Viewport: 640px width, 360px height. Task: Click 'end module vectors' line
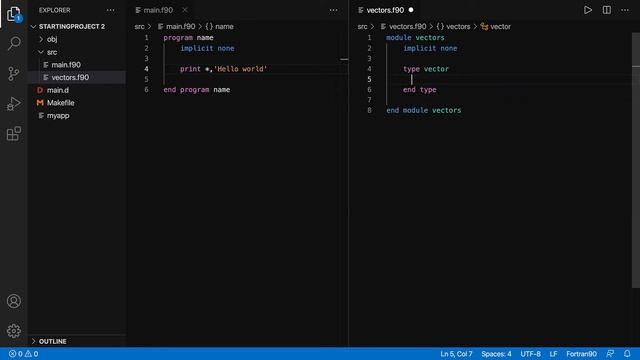point(424,110)
